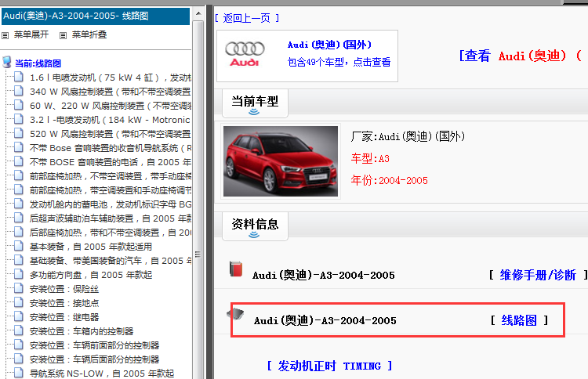Expand menu via 菜单展开
The height and width of the screenshot is (379, 588).
click(x=31, y=34)
